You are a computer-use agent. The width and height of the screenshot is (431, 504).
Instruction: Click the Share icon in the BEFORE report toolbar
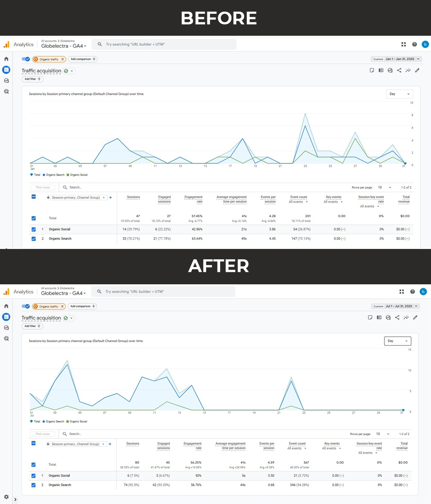pos(399,71)
